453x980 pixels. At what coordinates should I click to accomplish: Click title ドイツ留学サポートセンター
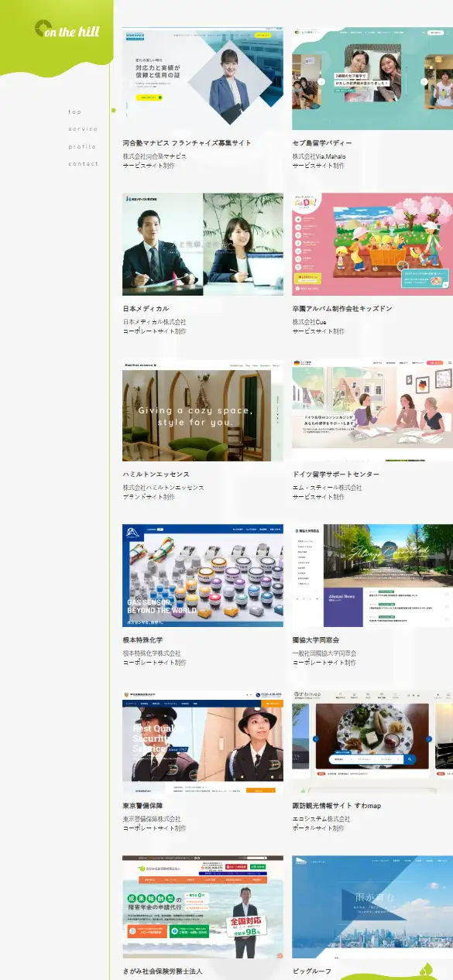coord(336,475)
